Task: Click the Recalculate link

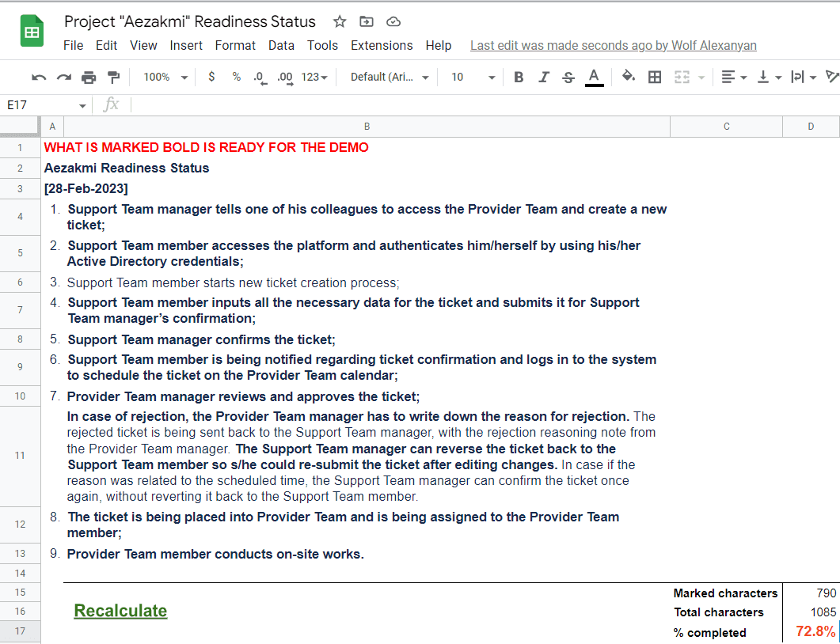Action: point(120,611)
